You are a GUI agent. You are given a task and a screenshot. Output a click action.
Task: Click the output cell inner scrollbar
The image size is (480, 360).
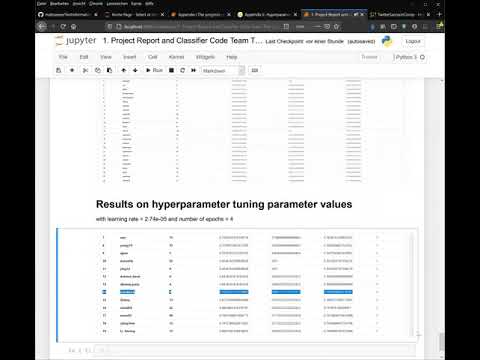411,283
